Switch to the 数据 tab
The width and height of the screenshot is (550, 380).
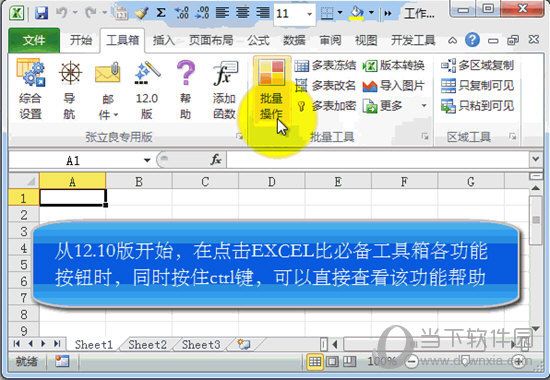pos(294,40)
